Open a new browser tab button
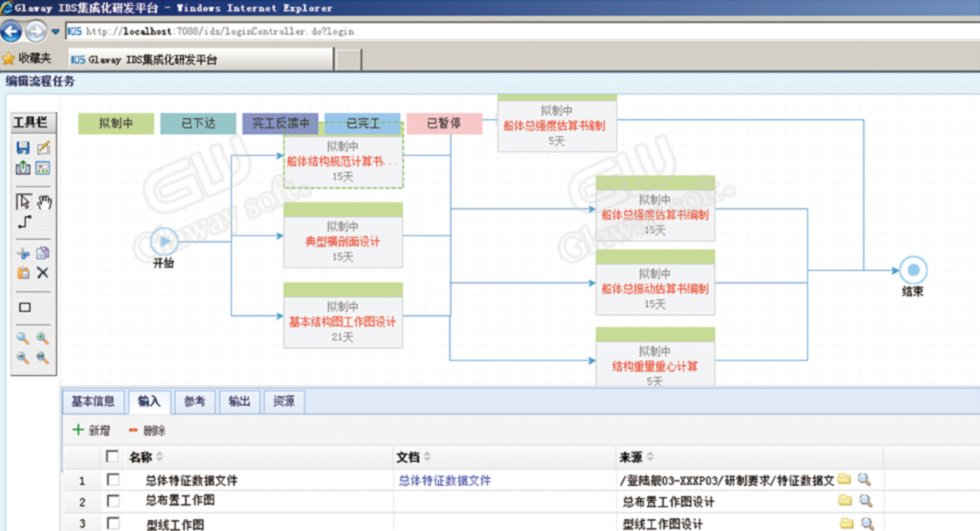Image resolution: width=980 pixels, height=531 pixels. click(x=348, y=60)
